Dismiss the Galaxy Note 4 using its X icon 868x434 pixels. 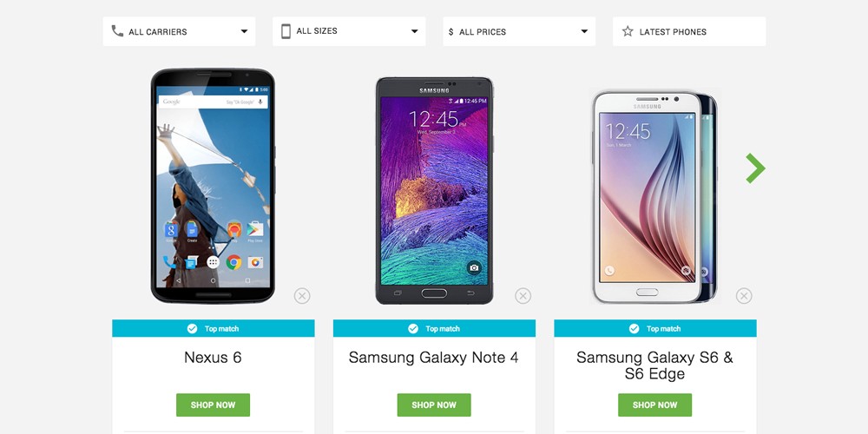[523, 296]
